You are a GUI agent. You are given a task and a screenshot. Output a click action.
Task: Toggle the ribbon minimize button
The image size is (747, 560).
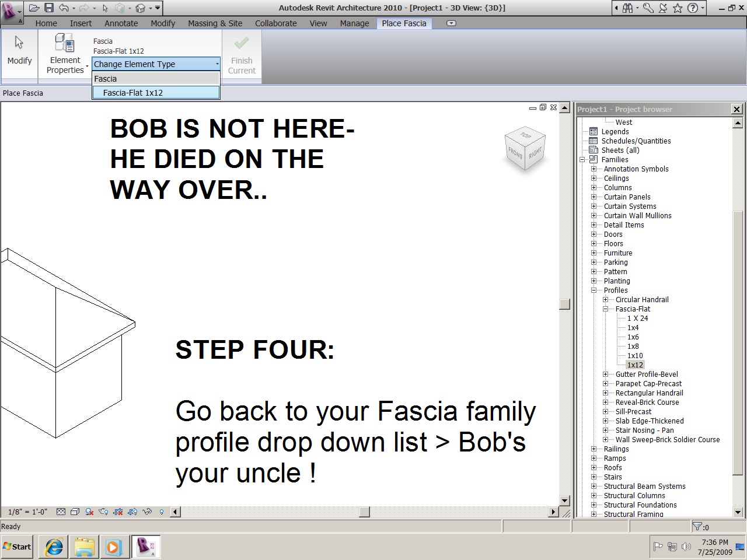tap(451, 23)
